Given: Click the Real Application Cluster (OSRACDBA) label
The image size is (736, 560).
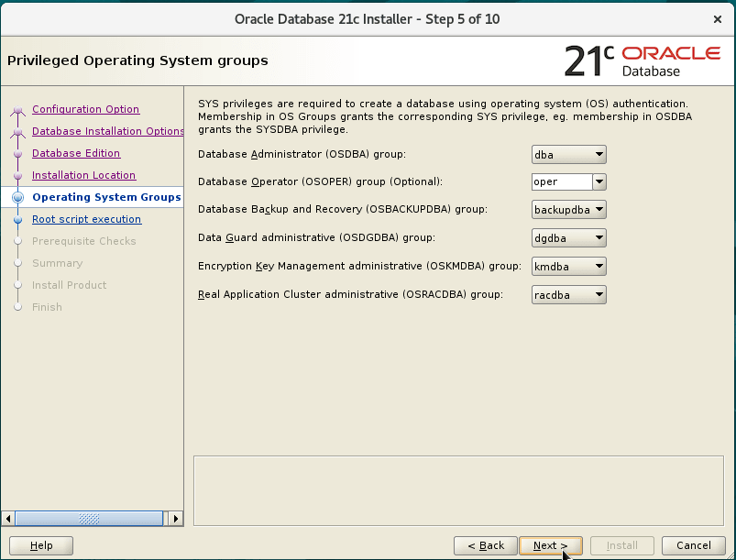Looking at the screenshot, I should pyautogui.click(x=350, y=294).
